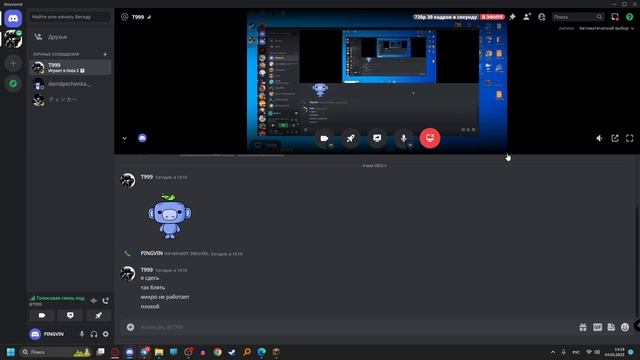Add a server with the plus button

[x=13, y=63]
